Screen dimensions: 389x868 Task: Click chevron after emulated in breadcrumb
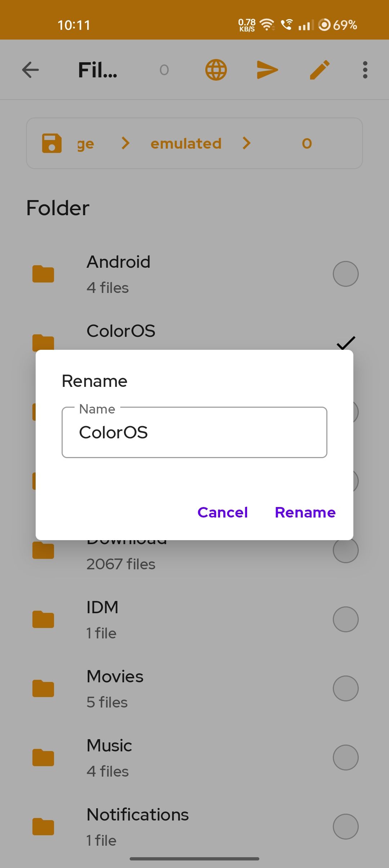[x=247, y=143]
